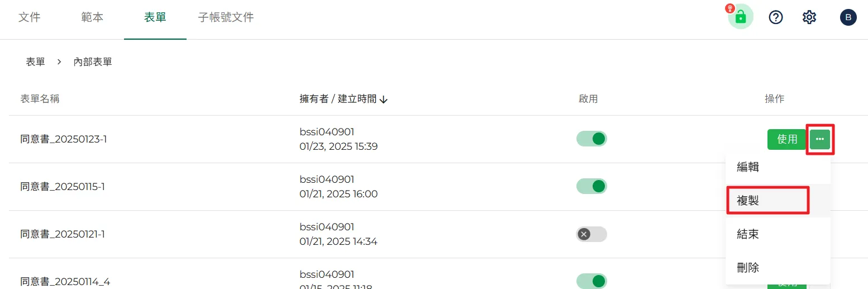Disable the toggle for 同意書_20250123-1

(592, 139)
